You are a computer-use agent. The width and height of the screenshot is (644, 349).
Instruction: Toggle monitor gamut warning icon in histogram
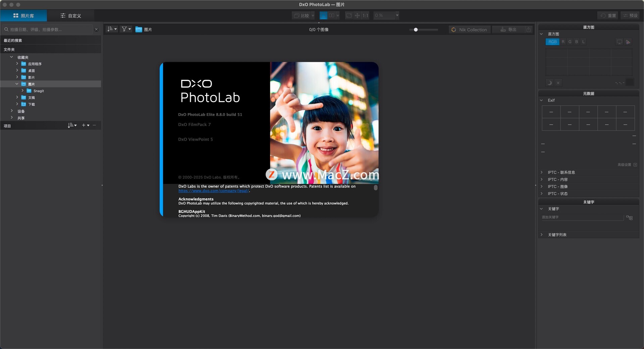(x=619, y=42)
